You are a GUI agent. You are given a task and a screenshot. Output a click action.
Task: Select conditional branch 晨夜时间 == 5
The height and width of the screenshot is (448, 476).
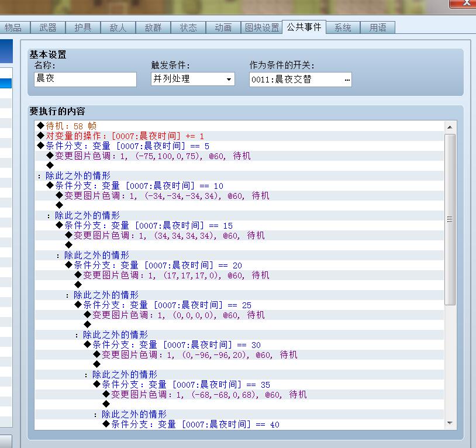click(239, 146)
